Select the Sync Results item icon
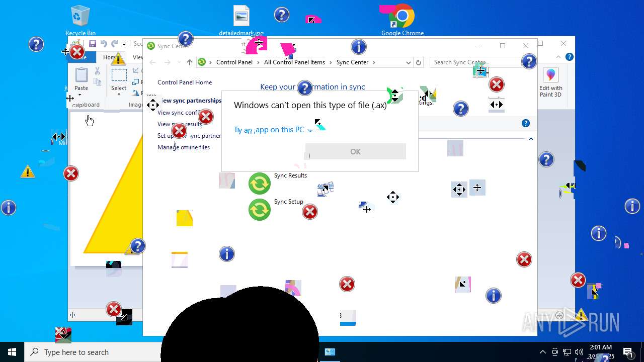This screenshot has width=644, height=362. (260, 184)
